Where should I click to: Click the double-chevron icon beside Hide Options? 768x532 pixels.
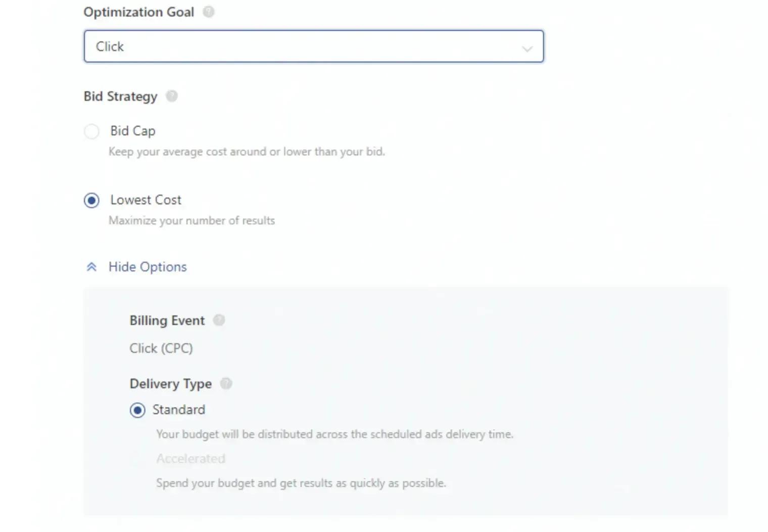(x=91, y=267)
